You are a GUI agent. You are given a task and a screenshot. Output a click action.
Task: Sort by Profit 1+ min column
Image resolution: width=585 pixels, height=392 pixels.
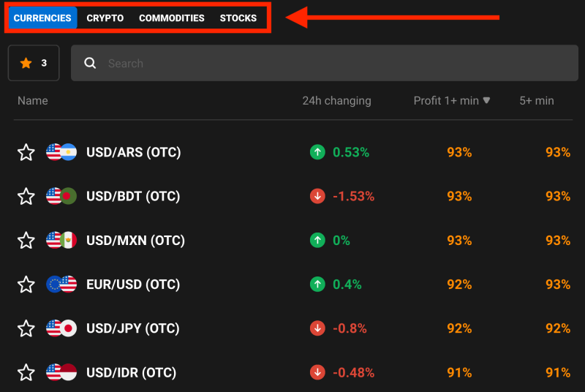click(452, 101)
